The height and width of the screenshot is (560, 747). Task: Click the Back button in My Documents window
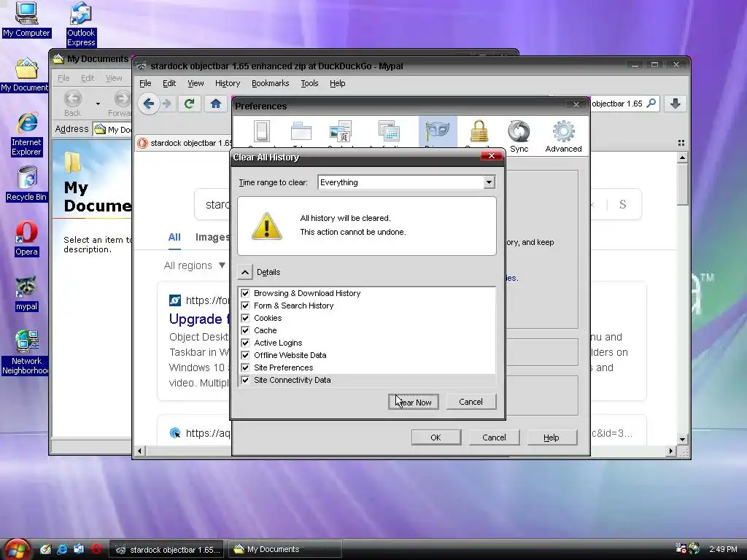(72, 103)
